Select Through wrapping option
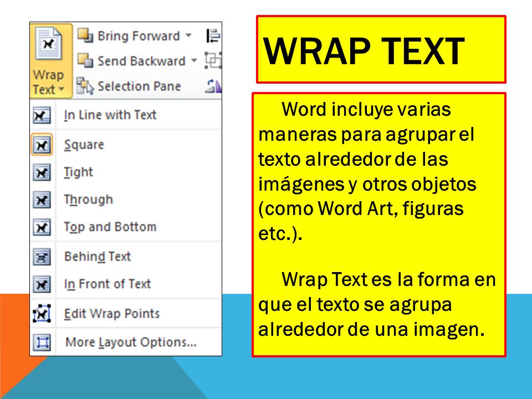 [88, 200]
